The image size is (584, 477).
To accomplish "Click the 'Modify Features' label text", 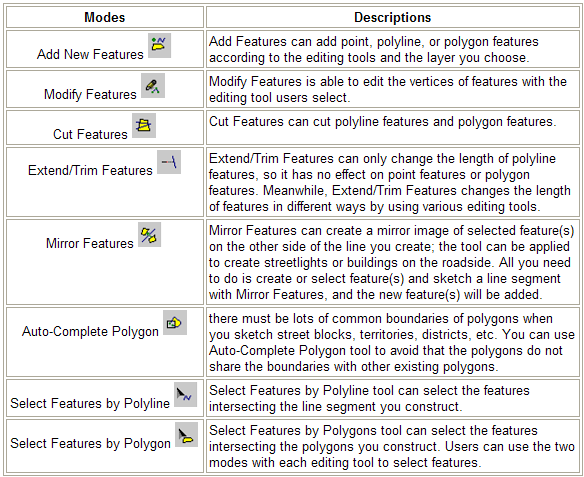I will pos(90,94).
